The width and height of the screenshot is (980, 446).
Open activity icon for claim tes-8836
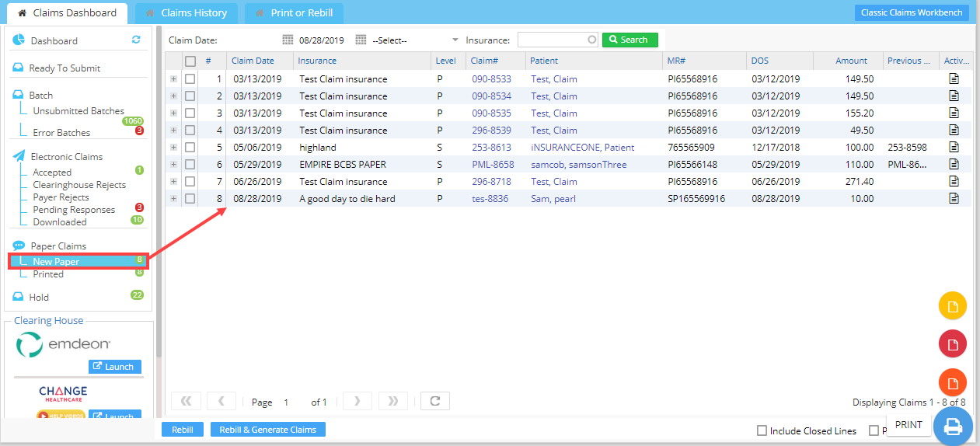coord(954,199)
